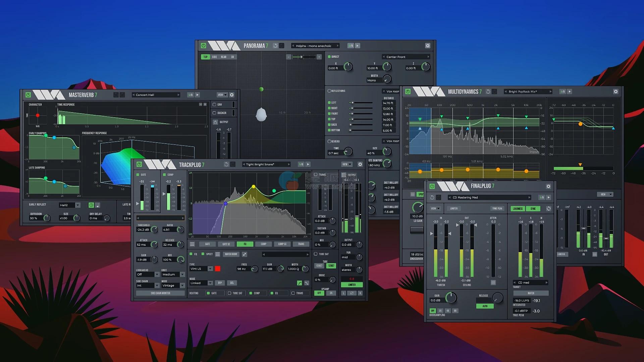
Task: Click the Panorama 7 undo/reset icon
Action: coord(275,46)
